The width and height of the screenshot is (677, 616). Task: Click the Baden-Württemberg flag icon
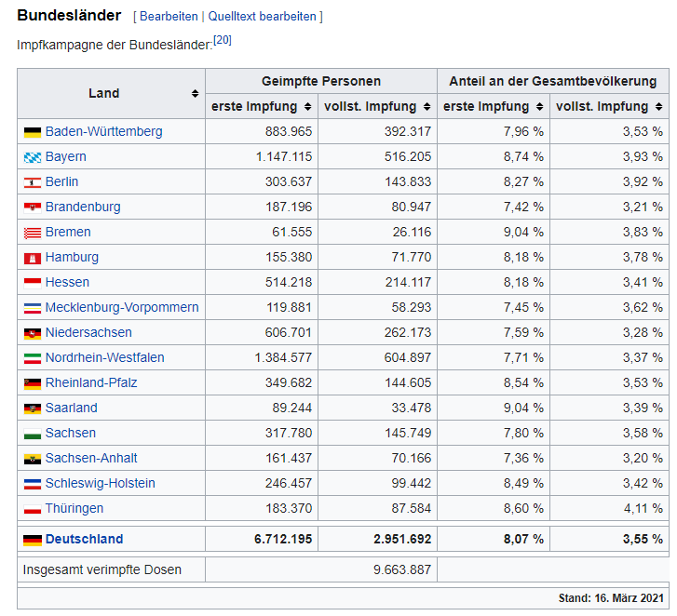coord(33,132)
